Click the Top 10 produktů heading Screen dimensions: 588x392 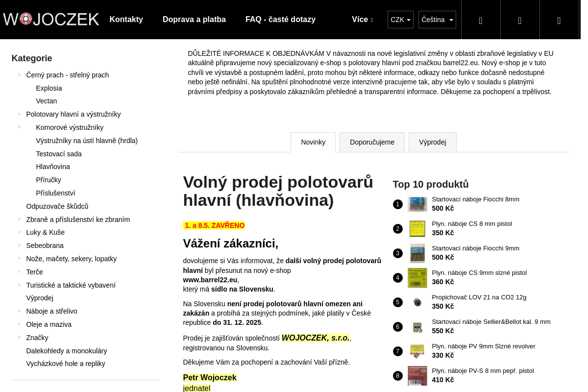(431, 184)
